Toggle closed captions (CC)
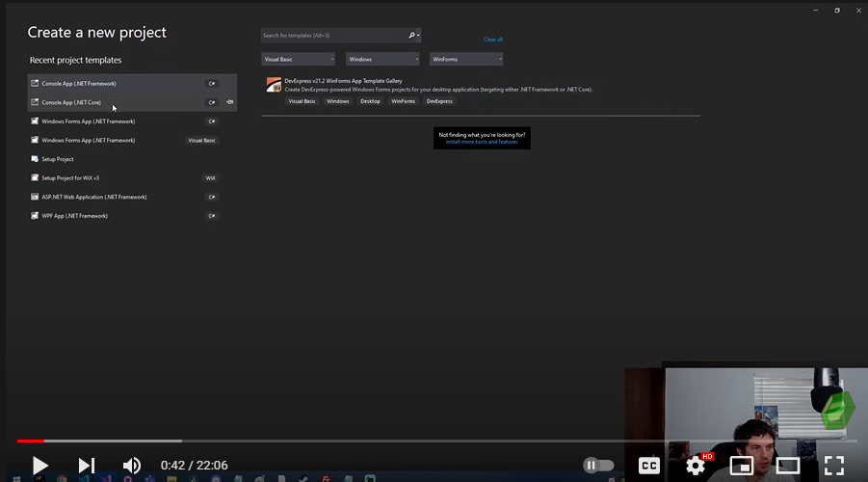The image size is (868, 482). 648,466
